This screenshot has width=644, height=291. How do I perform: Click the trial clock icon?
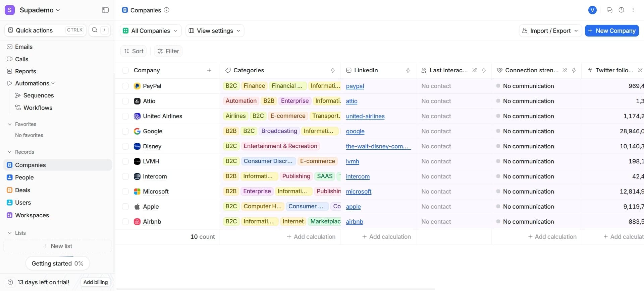click(x=10, y=282)
